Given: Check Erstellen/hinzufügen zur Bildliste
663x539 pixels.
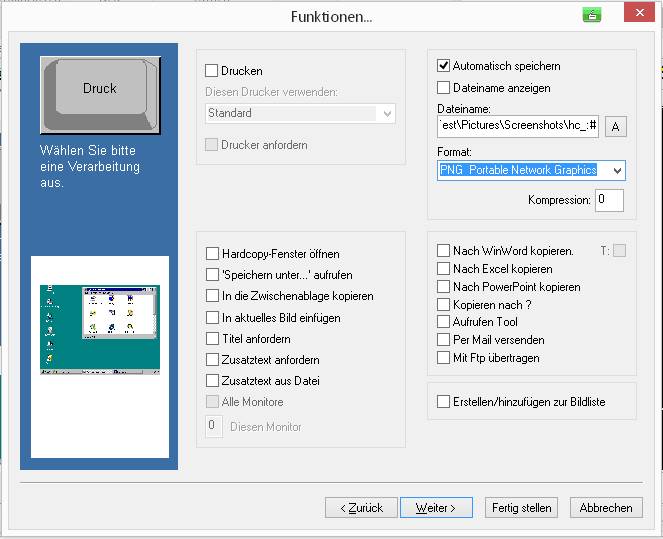Looking at the screenshot, I should [443, 402].
